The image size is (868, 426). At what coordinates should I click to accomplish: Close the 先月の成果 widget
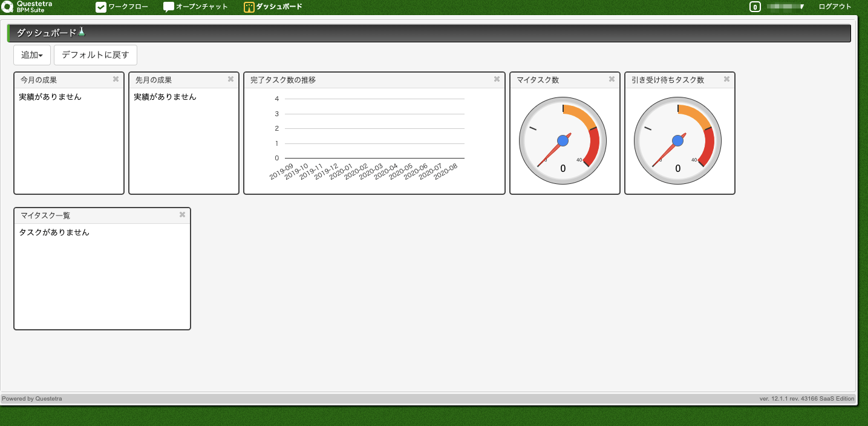(x=230, y=79)
